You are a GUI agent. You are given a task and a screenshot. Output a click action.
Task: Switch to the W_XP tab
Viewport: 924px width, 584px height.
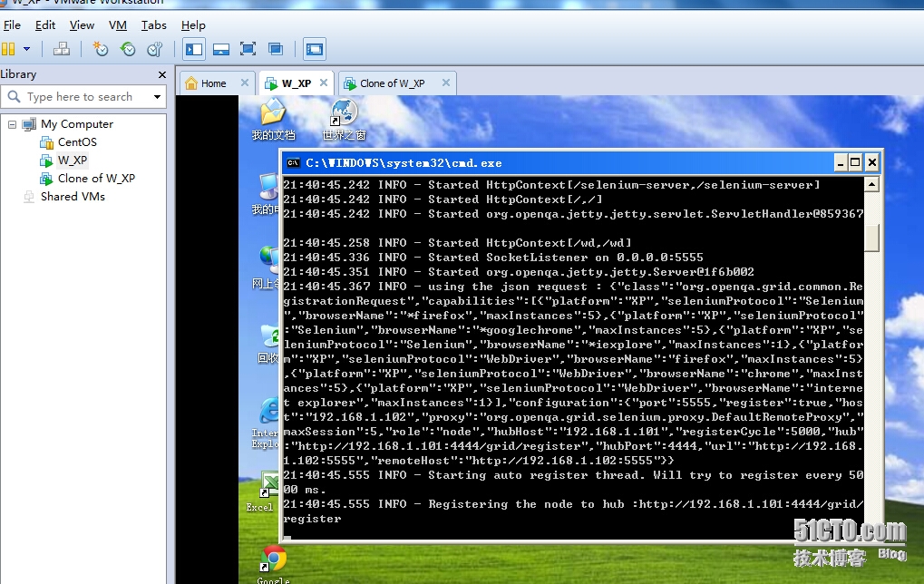coord(296,83)
